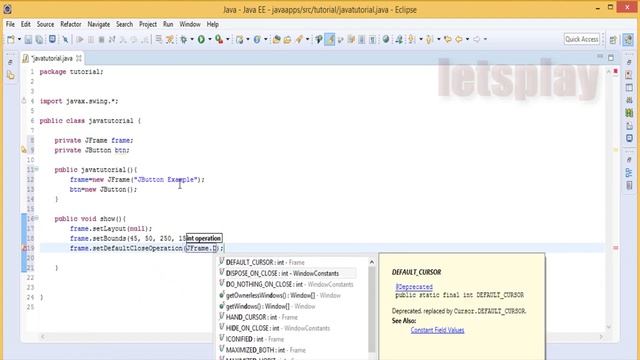Click the New file wizard icon
Image resolution: width=640 pixels, height=360 pixels.
pos(11,40)
